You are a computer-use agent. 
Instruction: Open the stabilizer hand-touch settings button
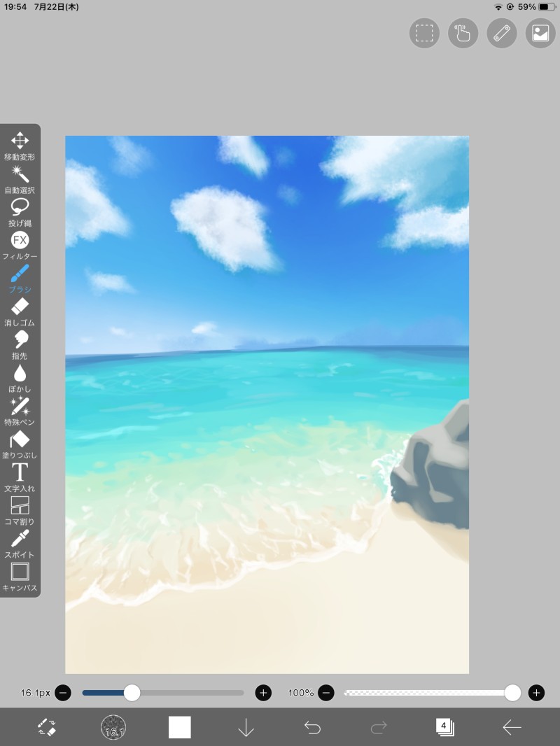[463, 34]
